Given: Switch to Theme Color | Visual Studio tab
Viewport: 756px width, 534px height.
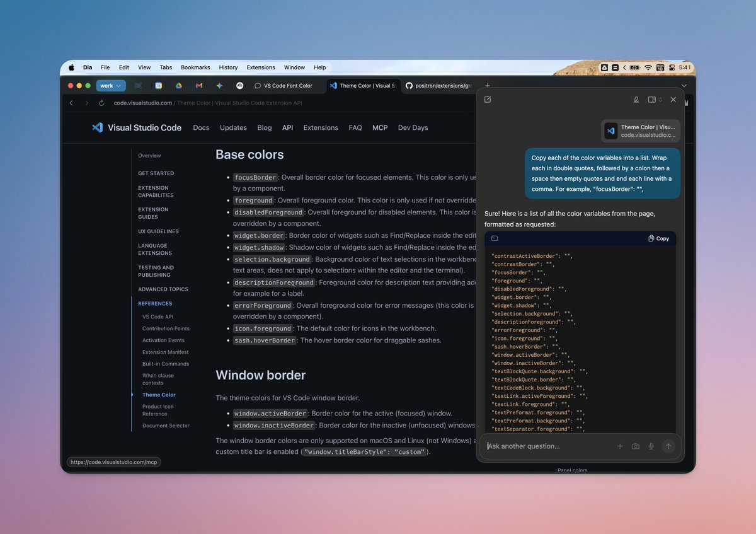Looking at the screenshot, I should 363,86.
